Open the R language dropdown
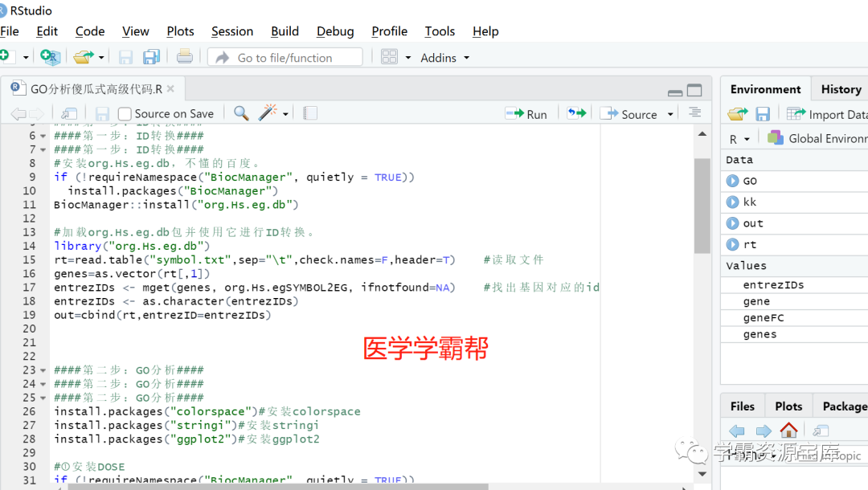This screenshot has width=868, height=490. (x=739, y=139)
